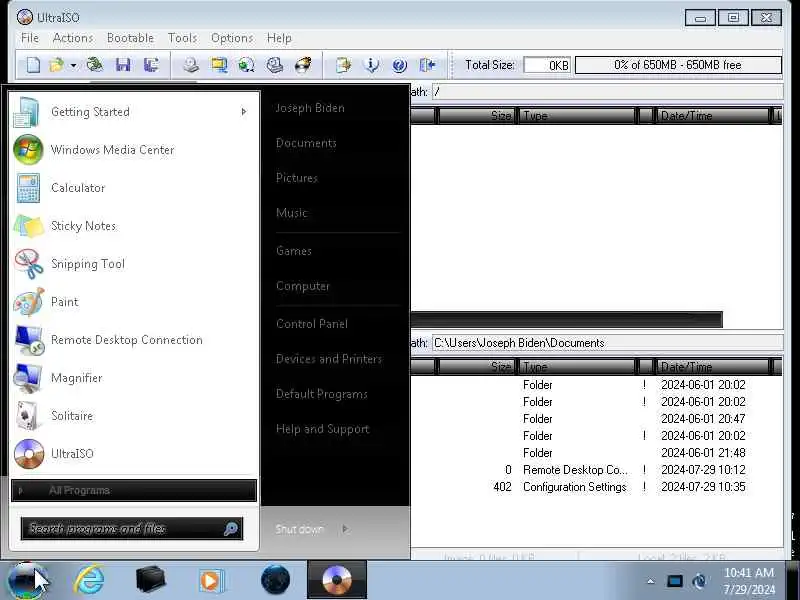Launch Windows Media Center
The width and height of the screenshot is (800, 600).
pos(134,150)
